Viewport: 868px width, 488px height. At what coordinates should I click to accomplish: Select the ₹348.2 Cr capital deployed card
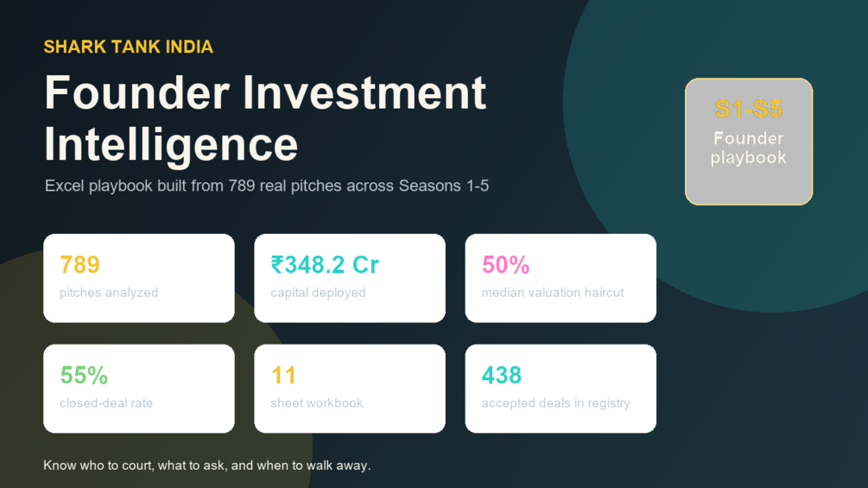click(350, 278)
